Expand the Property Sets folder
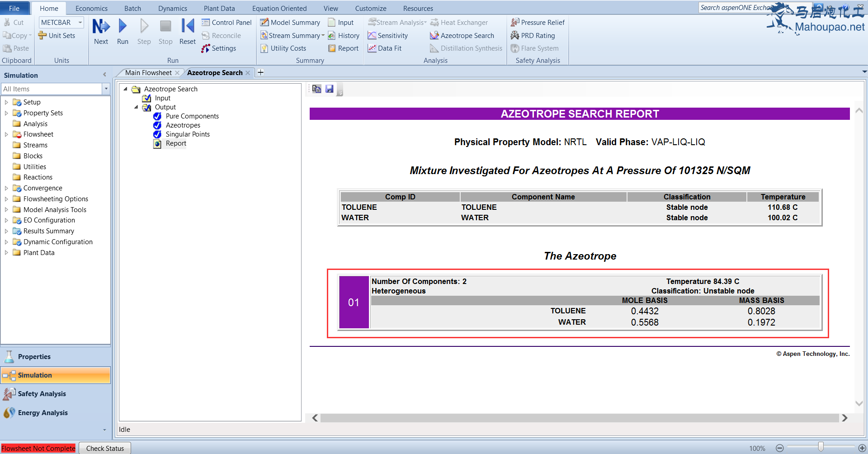Image resolution: width=868 pixels, height=454 pixels. 6,113
